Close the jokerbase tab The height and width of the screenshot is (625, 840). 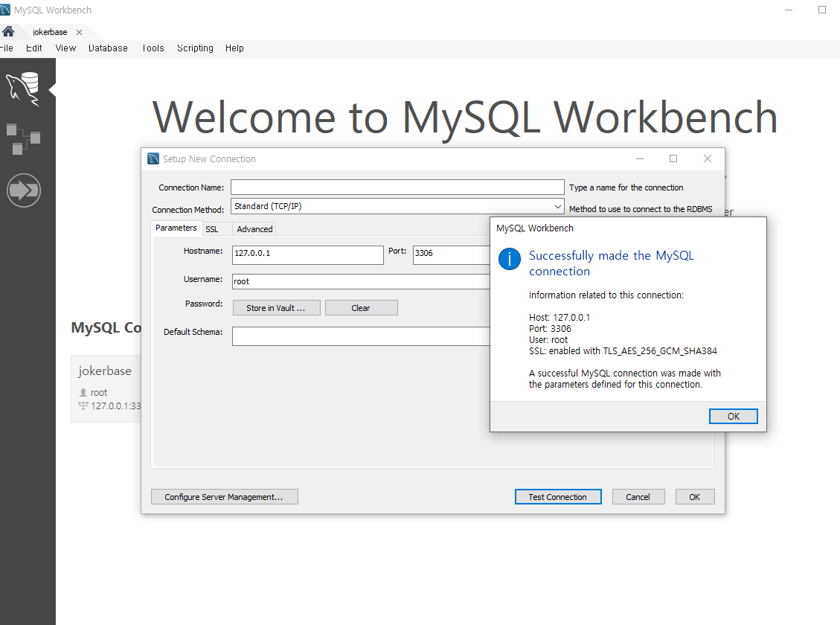click(80, 32)
